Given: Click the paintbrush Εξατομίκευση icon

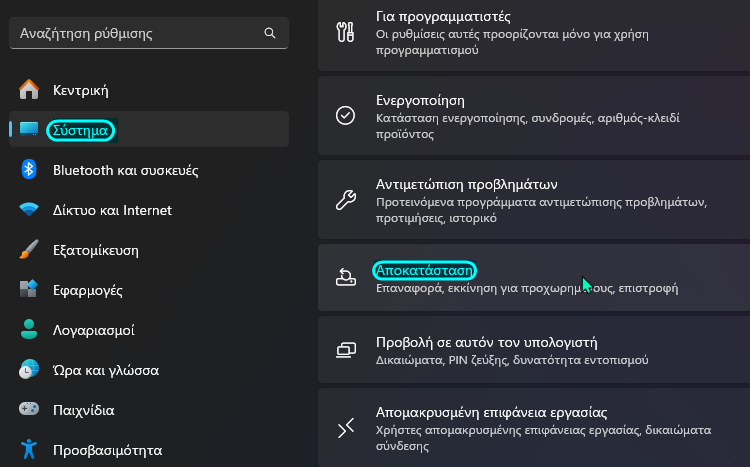Looking at the screenshot, I should (29, 249).
